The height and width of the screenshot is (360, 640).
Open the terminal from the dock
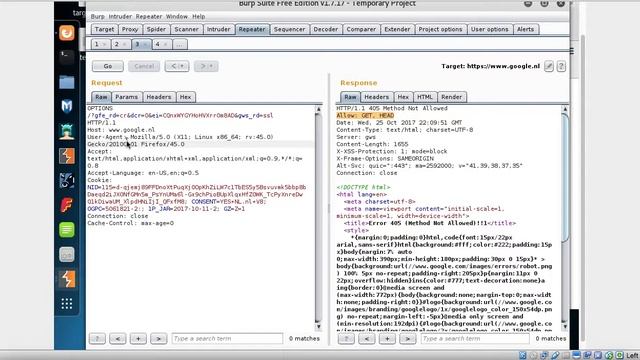[x=67, y=57]
